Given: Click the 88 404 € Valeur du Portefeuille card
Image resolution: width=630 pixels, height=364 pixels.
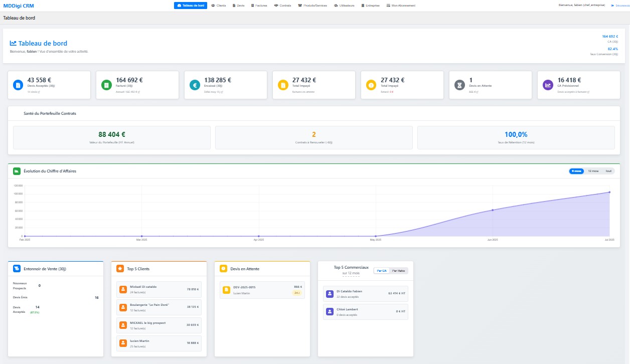Looking at the screenshot, I should tap(112, 137).
